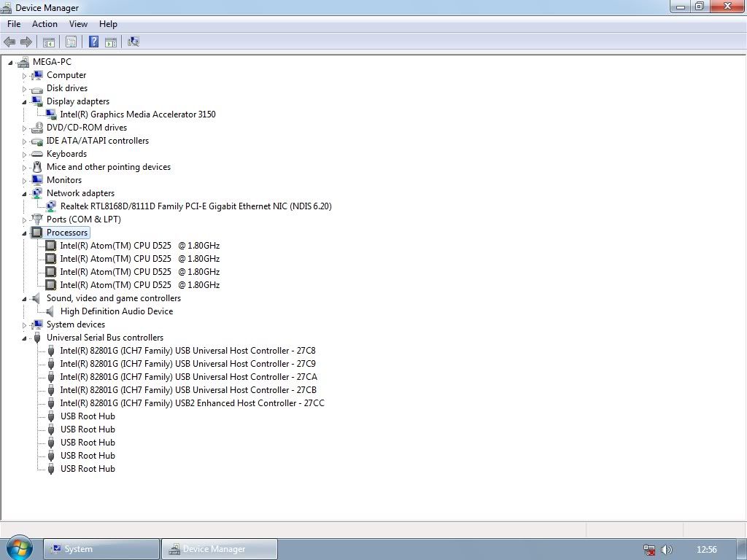Screen dimensions: 747x560
Task: Expand the Monitors category arrow
Action: coord(24,181)
